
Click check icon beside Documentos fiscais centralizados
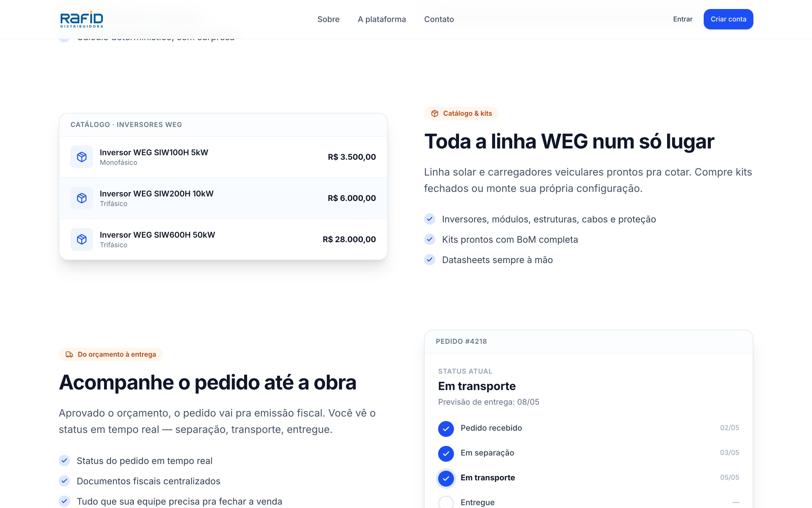64,481
